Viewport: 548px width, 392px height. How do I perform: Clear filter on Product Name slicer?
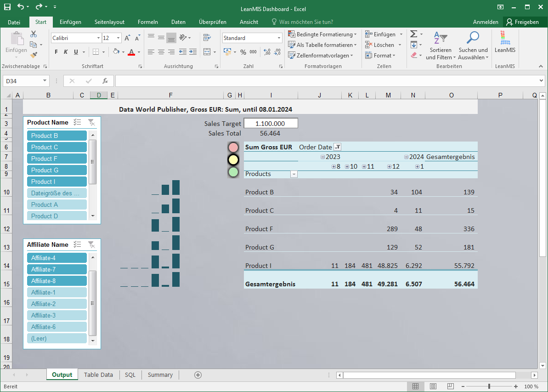click(x=91, y=122)
